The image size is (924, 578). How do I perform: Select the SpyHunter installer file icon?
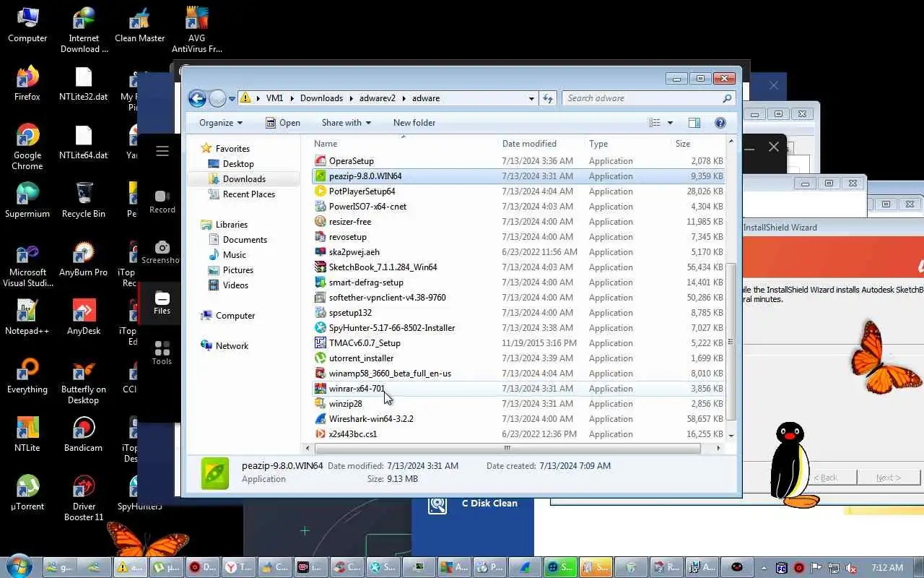coord(321,328)
